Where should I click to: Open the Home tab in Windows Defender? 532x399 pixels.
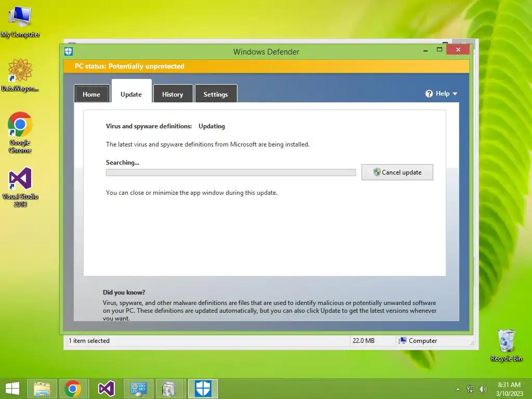point(91,94)
